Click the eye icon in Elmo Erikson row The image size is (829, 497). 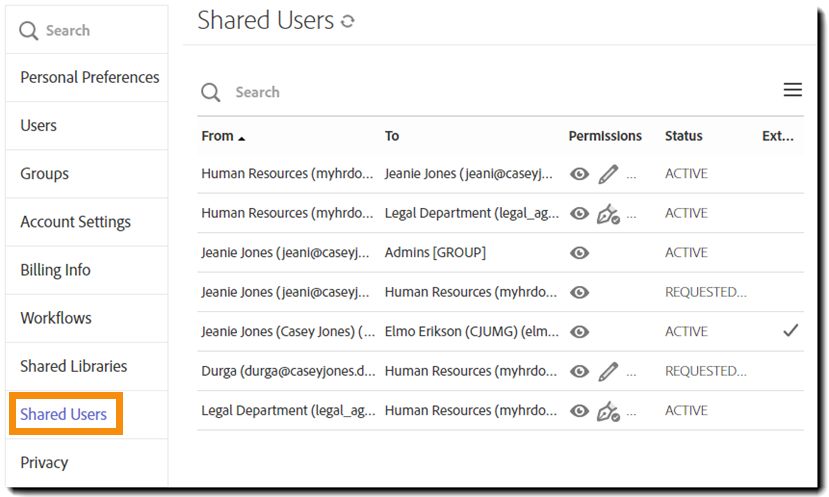tap(579, 332)
